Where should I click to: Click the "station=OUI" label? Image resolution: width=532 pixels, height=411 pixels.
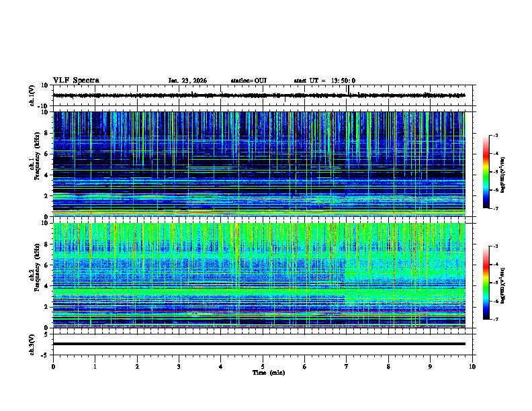(249, 81)
